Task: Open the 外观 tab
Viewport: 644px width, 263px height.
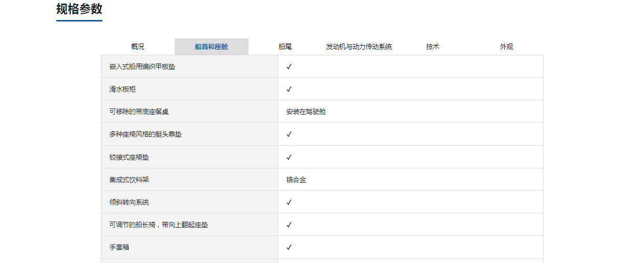Action: 507,47
